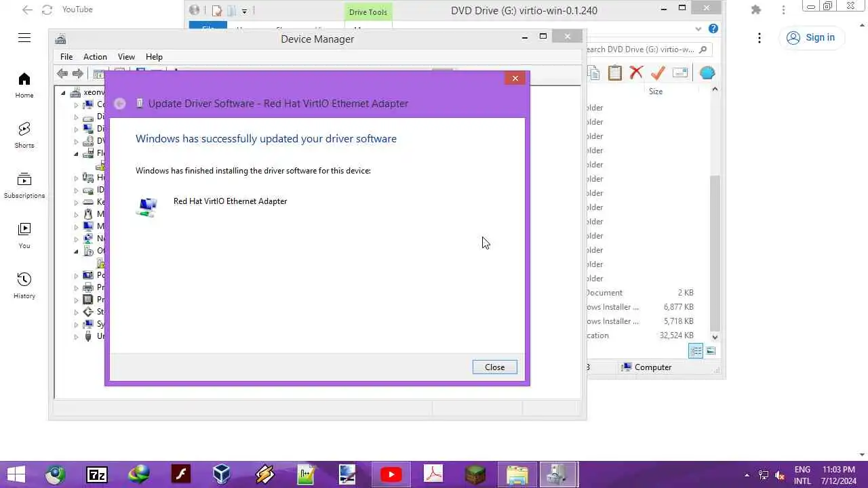868x488 pixels.
Task: Click the network adapter icon in dialog
Action: point(146,207)
